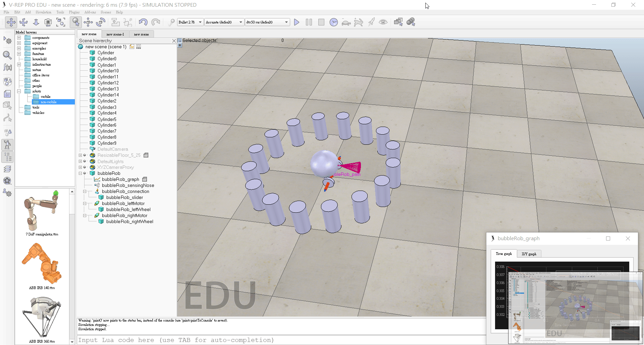Viewport: 644px width, 345px height.
Task: Click the camera angle tool
Action: (x=48, y=22)
